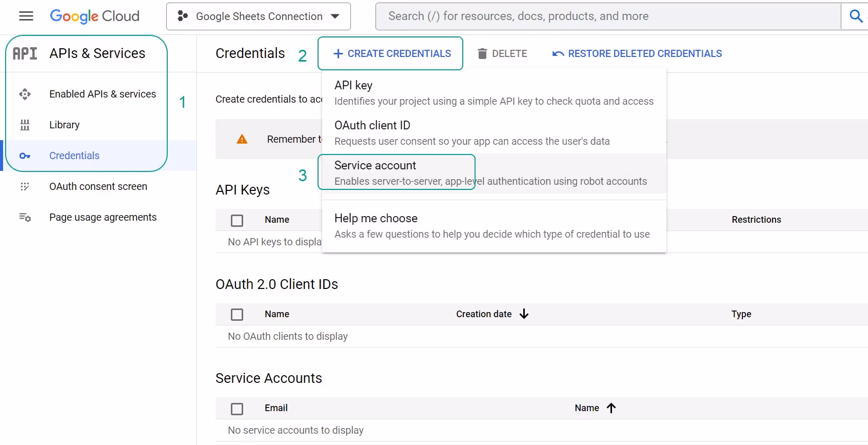Click the Page usage agreements icon

coord(25,218)
